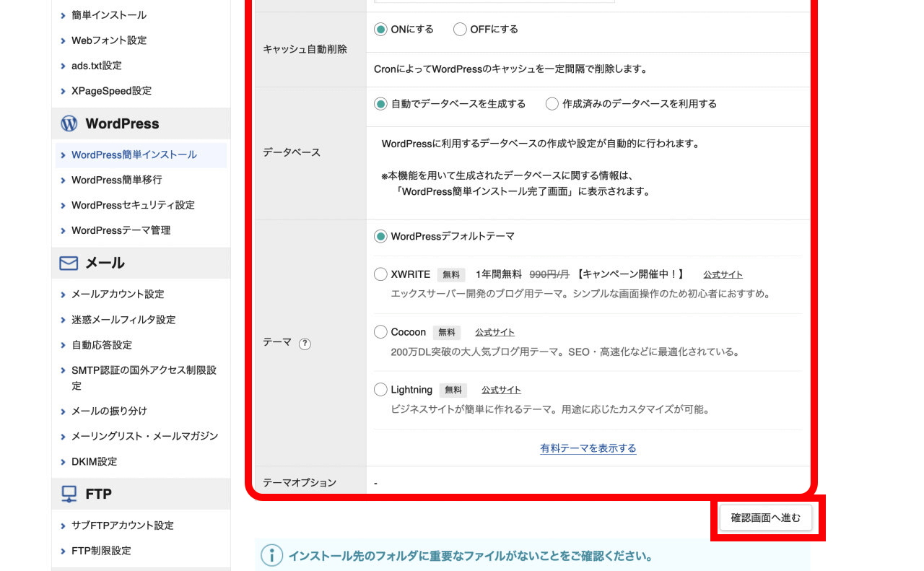The height and width of the screenshot is (571, 924).
Task: Open WordPressテーマ管理 in the sidebar
Action: click(x=119, y=230)
